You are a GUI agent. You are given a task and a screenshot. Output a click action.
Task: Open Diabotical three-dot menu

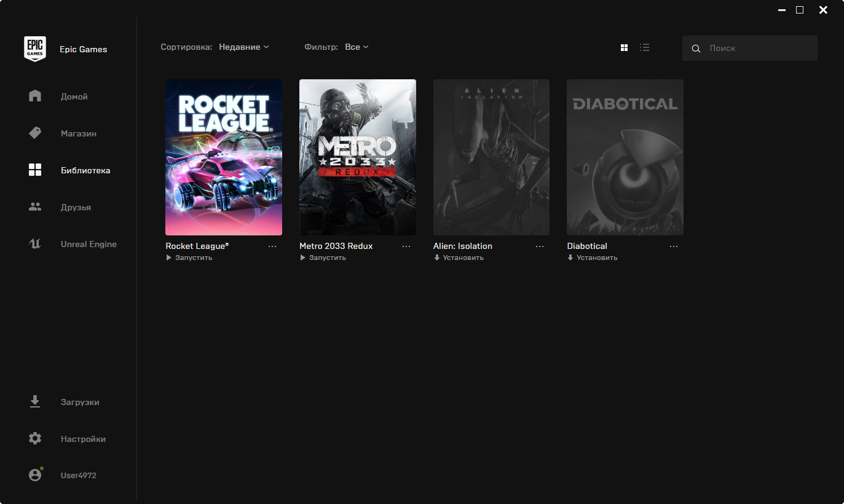pyautogui.click(x=674, y=246)
